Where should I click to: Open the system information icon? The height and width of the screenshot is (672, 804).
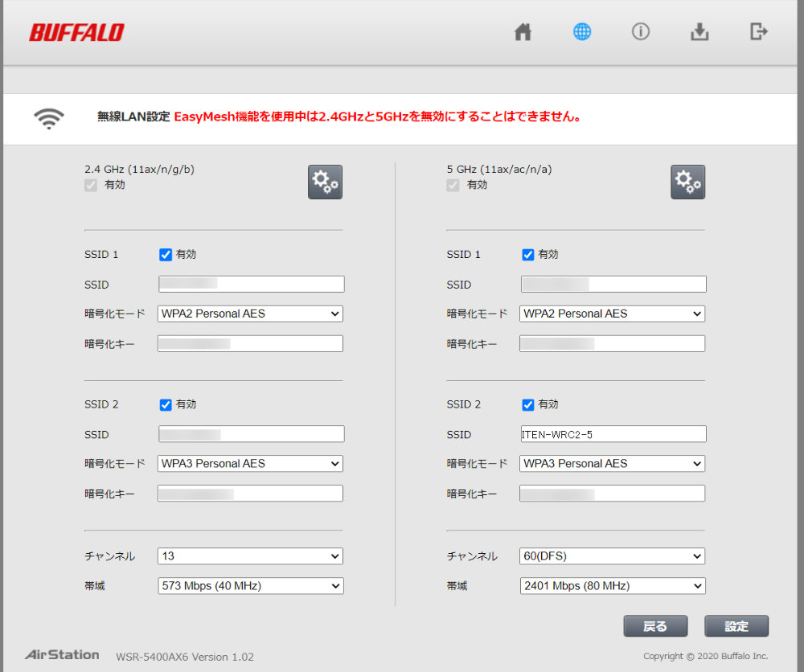[x=641, y=32]
